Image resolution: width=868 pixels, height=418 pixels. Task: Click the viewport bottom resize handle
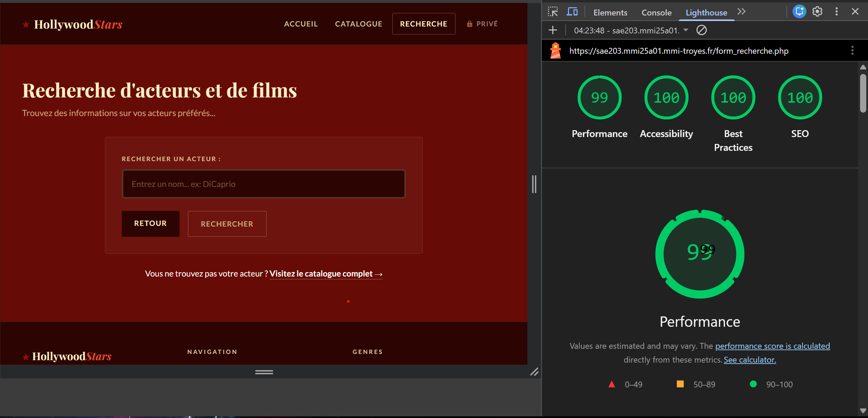click(x=264, y=372)
